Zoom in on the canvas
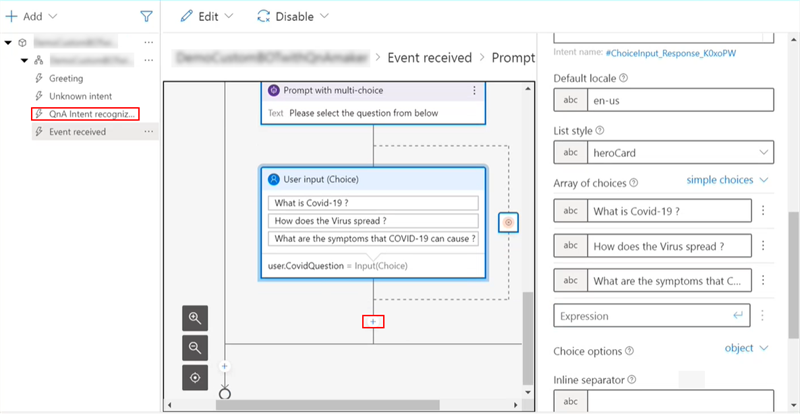This screenshot has width=800, height=414. click(x=195, y=319)
